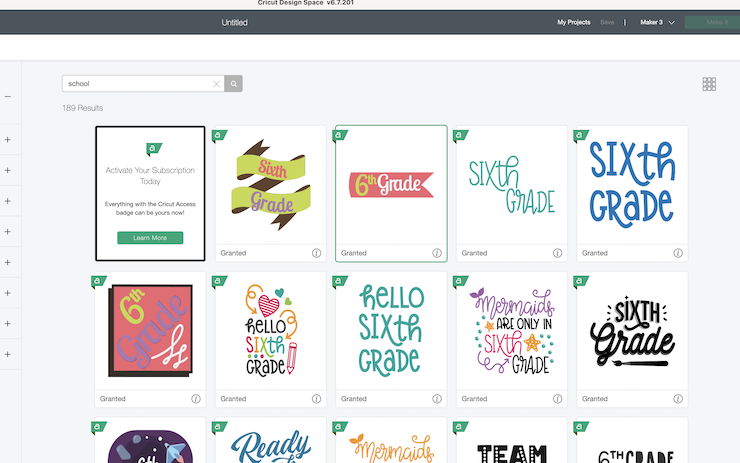Click Access badge on Mermaids Sixth Grade card
The width and height of the screenshot is (740, 463).
tap(460, 282)
